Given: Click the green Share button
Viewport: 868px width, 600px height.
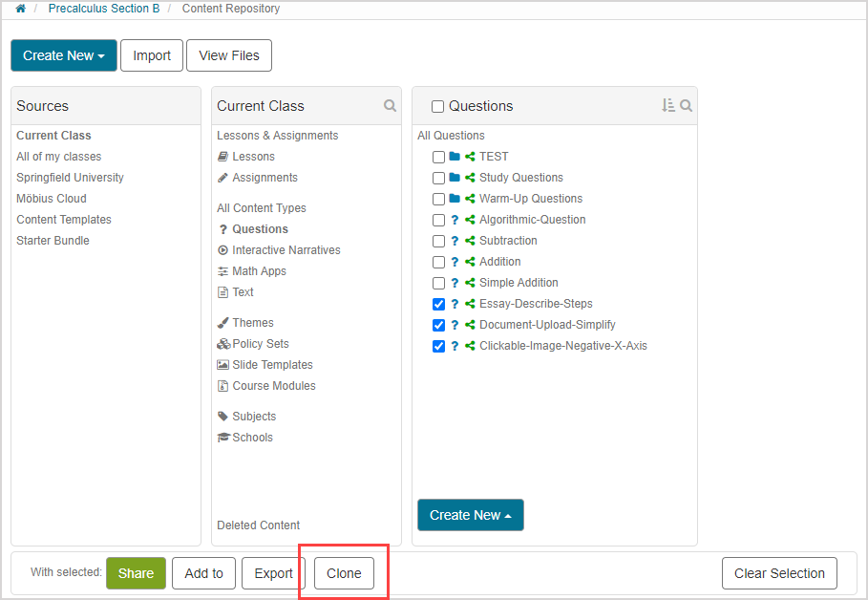Looking at the screenshot, I should (136, 573).
